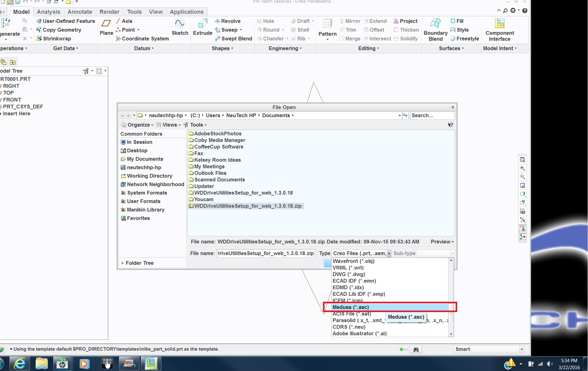Open Internet Explorer from taskbar
588x371 pixels.
coord(20,364)
